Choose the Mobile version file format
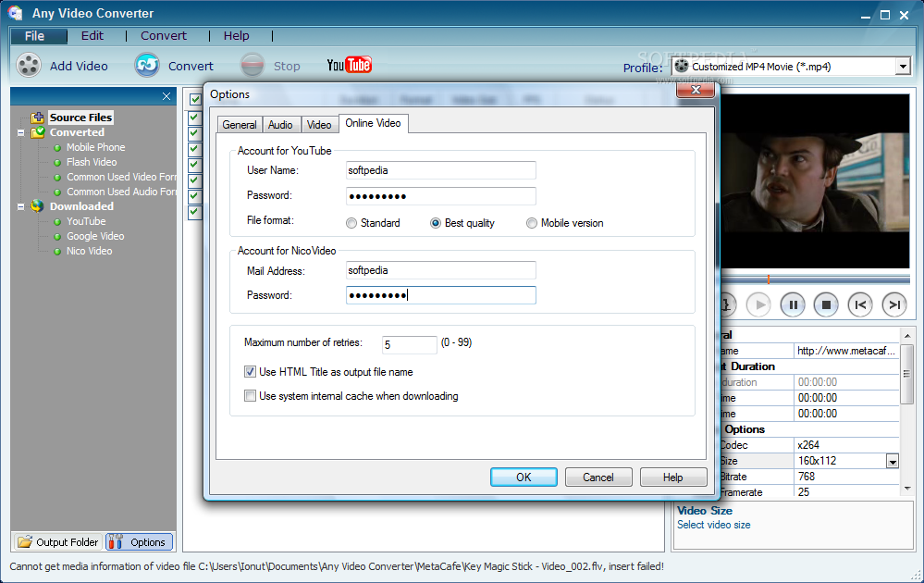Screen dimensions: 924x583 [532, 223]
